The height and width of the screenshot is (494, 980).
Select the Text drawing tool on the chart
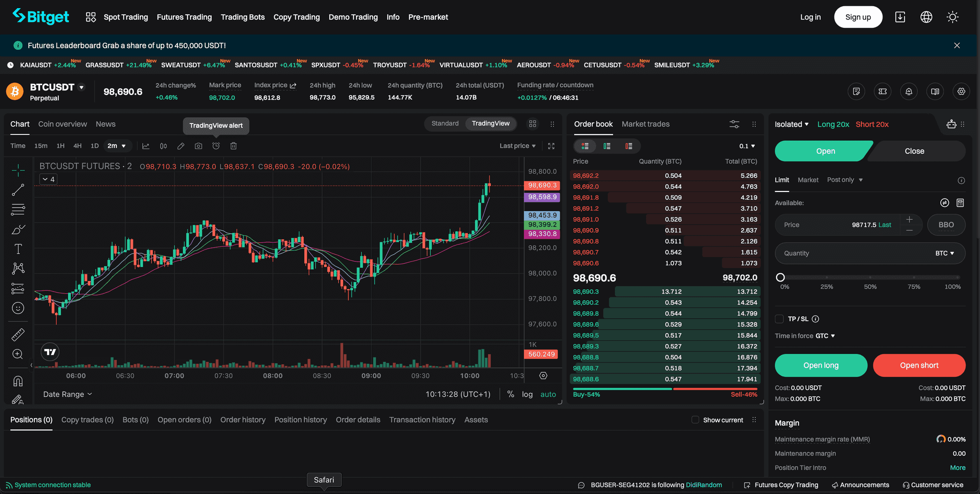[18, 248]
